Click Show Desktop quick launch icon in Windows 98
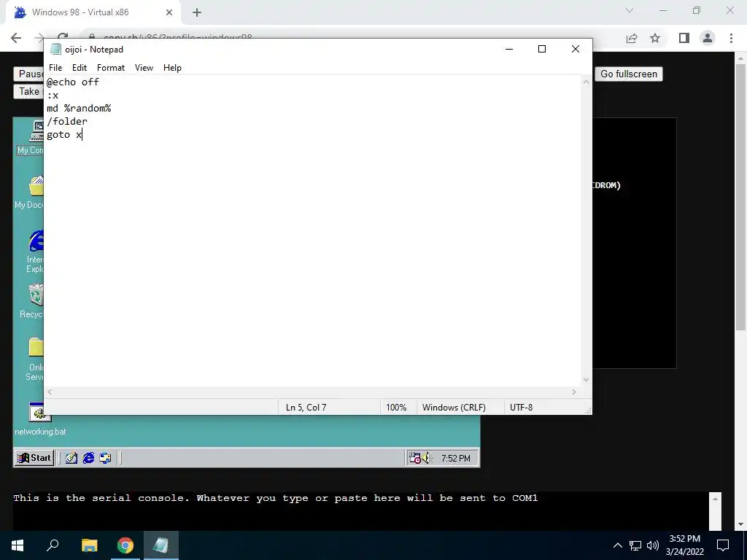This screenshot has width=747, height=560. pyautogui.click(x=71, y=458)
